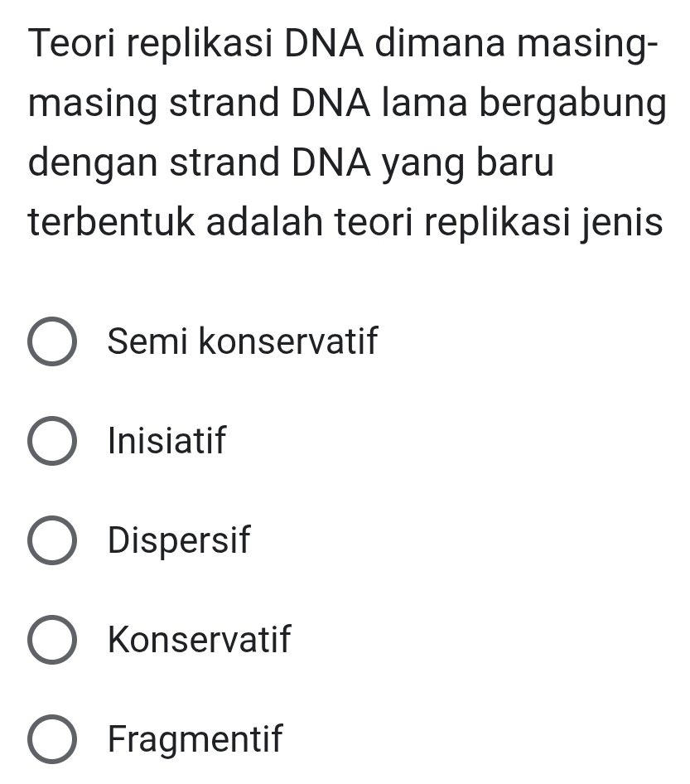The image size is (690, 784).
Task: Tap the "Konservatif" option text
Action: tap(200, 639)
